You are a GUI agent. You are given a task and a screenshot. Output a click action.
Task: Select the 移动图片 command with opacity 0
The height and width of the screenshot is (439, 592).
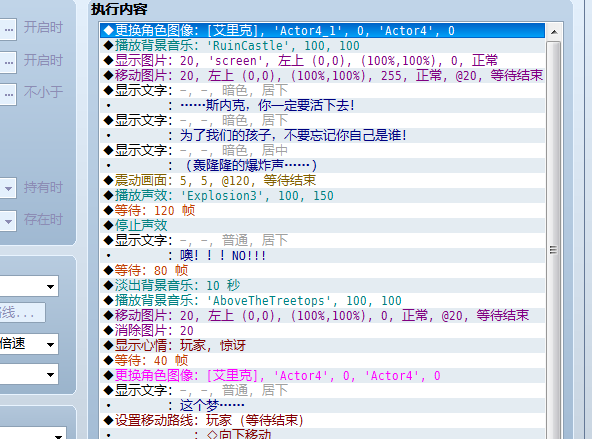322,315
